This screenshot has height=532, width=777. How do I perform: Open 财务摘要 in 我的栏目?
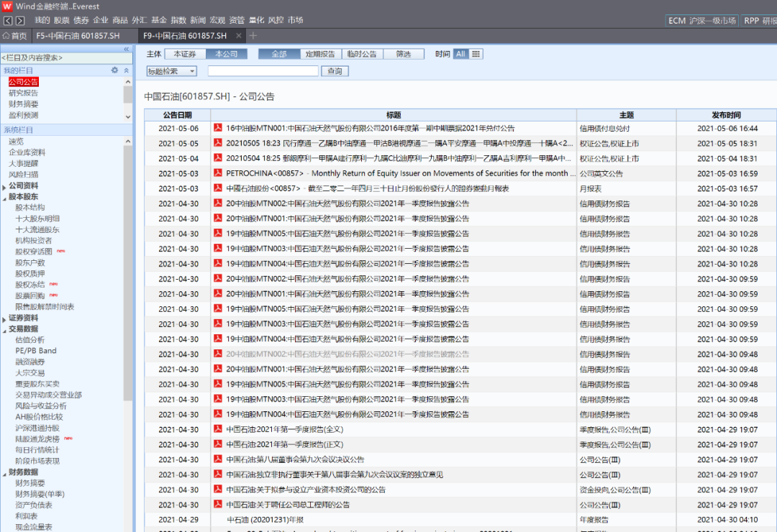[23, 104]
